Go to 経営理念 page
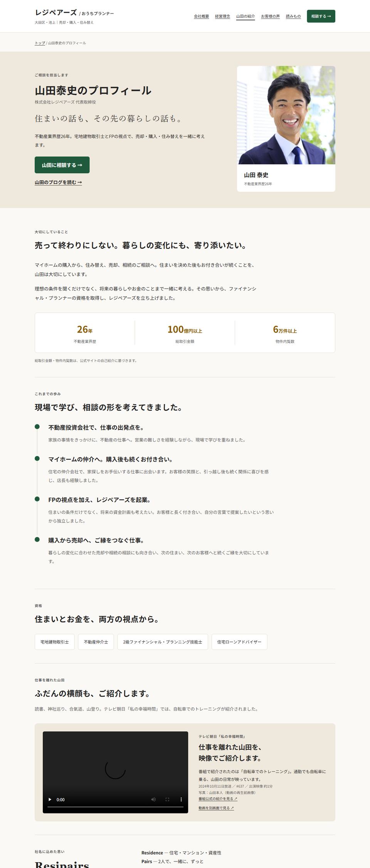 (x=222, y=16)
